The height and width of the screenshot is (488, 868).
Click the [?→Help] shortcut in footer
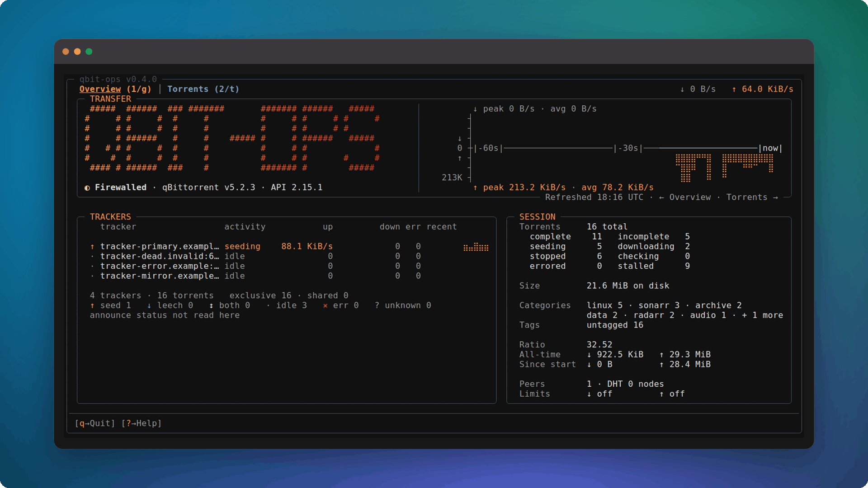142,423
